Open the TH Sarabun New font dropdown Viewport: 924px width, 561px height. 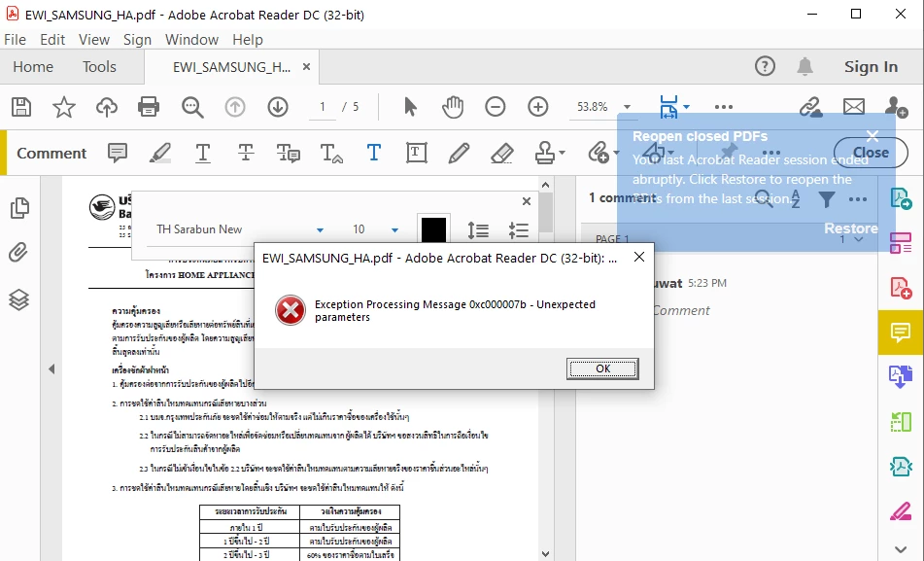click(320, 230)
